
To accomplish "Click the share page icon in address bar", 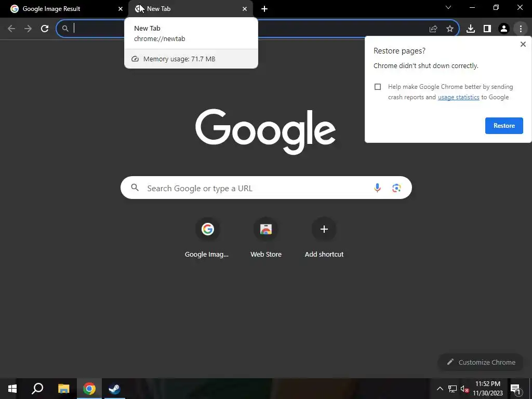I will (433, 29).
